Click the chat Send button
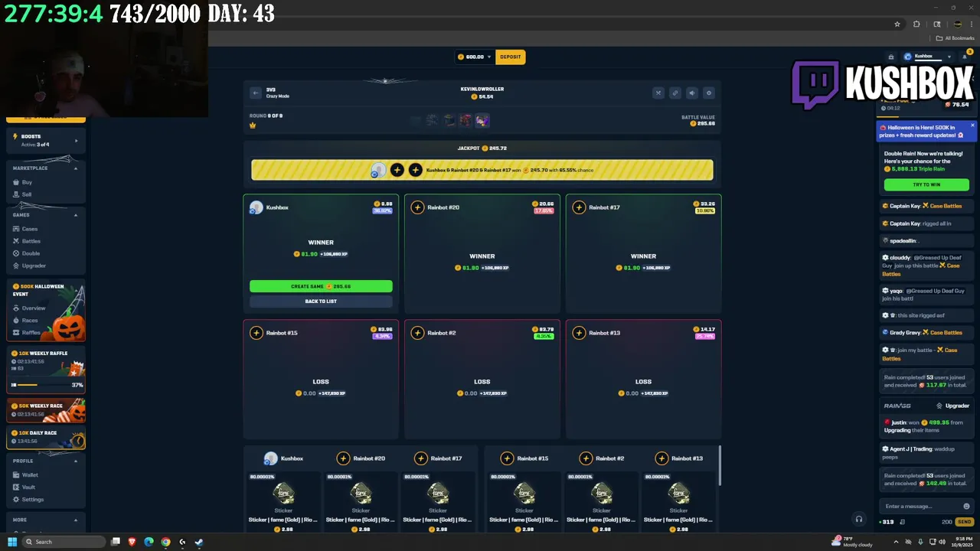The width and height of the screenshot is (980, 551). pos(964,522)
